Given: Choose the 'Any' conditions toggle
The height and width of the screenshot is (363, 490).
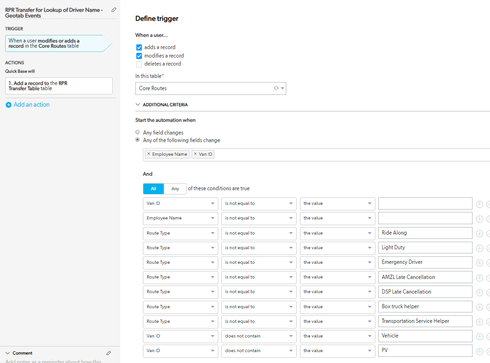Looking at the screenshot, I should 175,189.
